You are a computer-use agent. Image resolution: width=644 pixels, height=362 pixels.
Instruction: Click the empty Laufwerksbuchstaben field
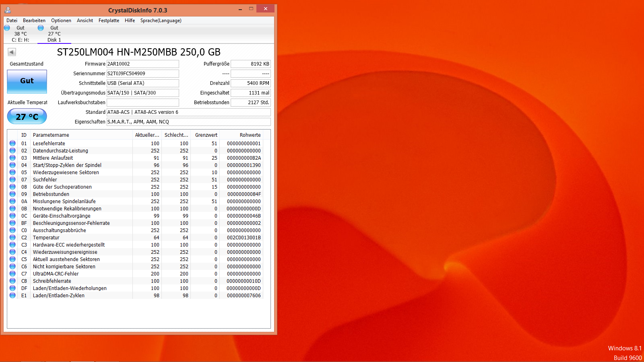coord(142,103)
